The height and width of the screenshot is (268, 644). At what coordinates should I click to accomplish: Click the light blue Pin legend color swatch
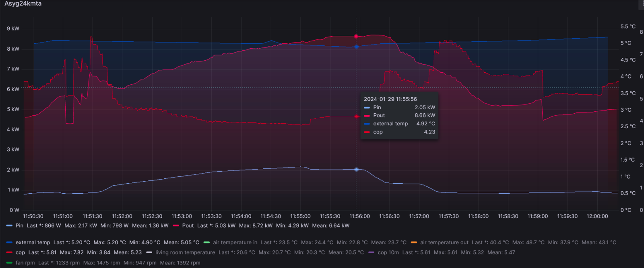point(9,226)
